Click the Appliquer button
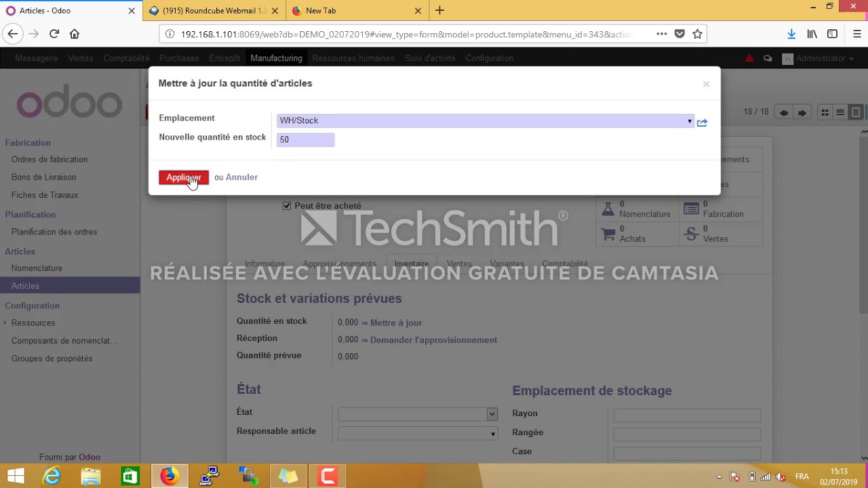The height and width of the screenshot is (488, 868). pos(184,178)
